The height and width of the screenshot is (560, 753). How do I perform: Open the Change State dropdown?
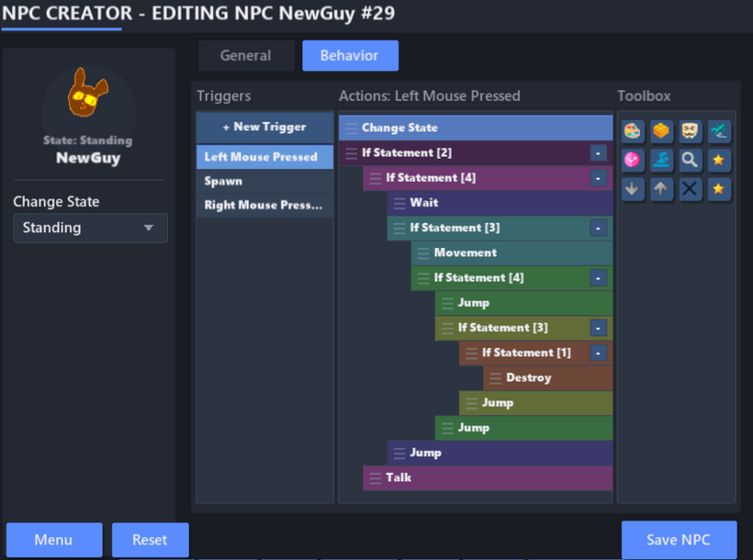click(x=90, y=228)
